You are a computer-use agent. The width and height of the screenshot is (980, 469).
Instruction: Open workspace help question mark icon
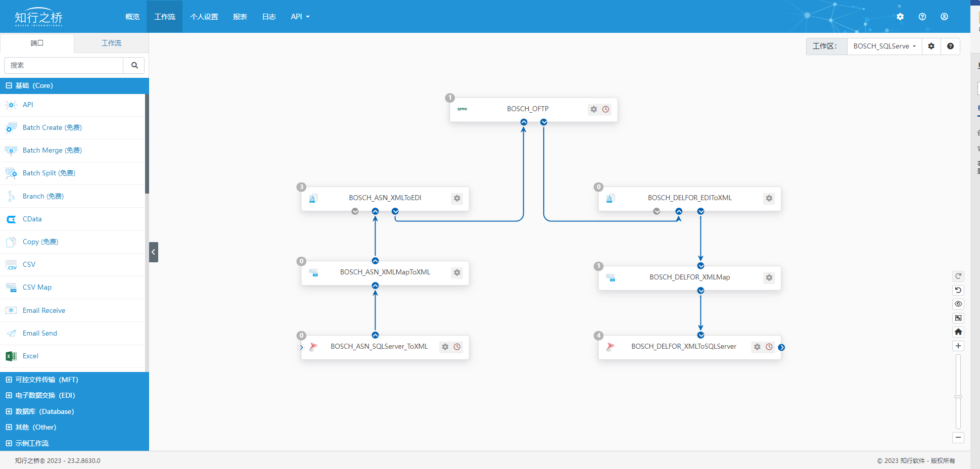[950, 46]
